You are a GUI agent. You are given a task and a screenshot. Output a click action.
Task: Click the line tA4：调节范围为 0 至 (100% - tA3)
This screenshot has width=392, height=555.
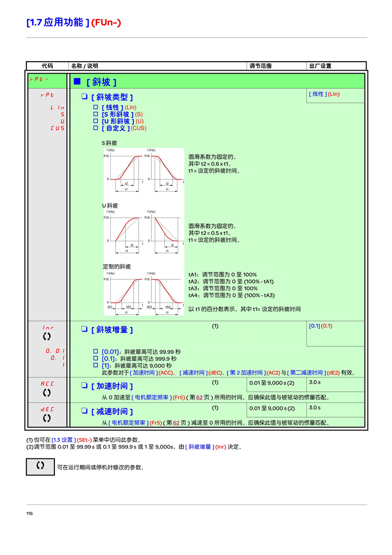232,295
